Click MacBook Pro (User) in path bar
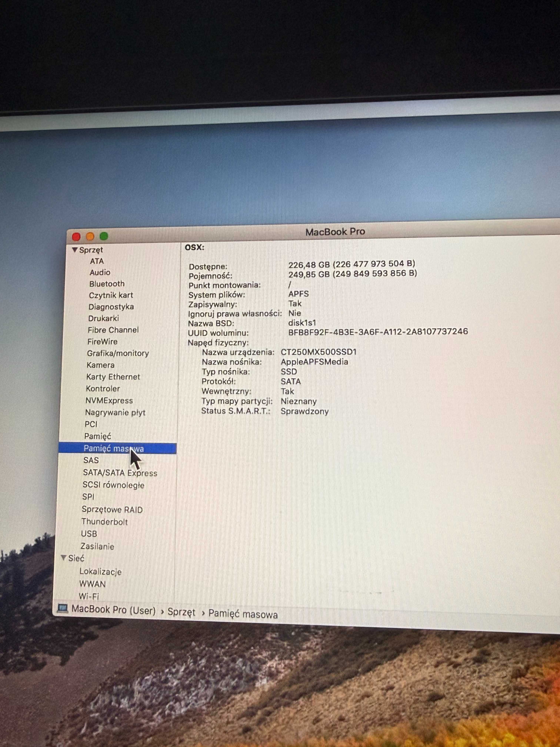The image size is (560, 747). [x=113, y=610]
